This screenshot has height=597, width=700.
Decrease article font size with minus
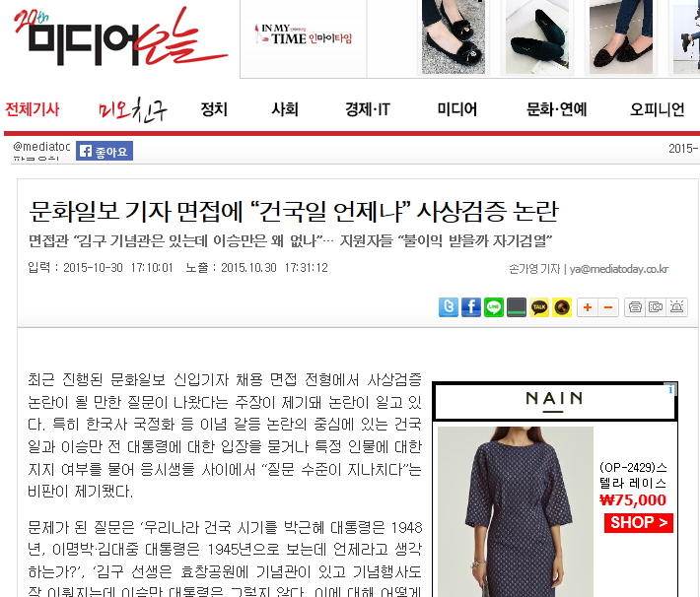[608, 307]
